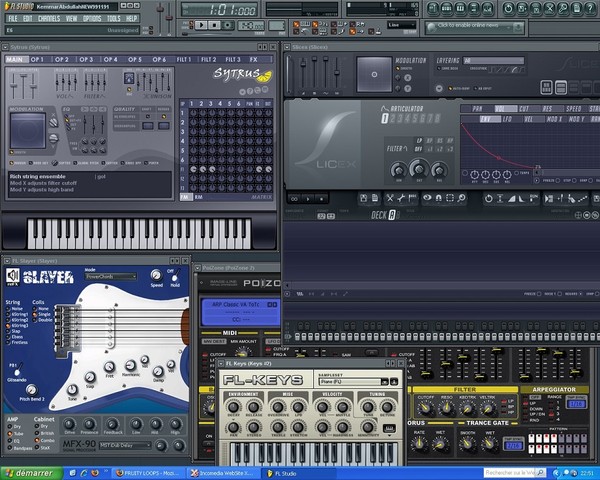600x480 pixels.
Task: Select the Fretless string type in Slayer
Action: click(x=17, y=342)
